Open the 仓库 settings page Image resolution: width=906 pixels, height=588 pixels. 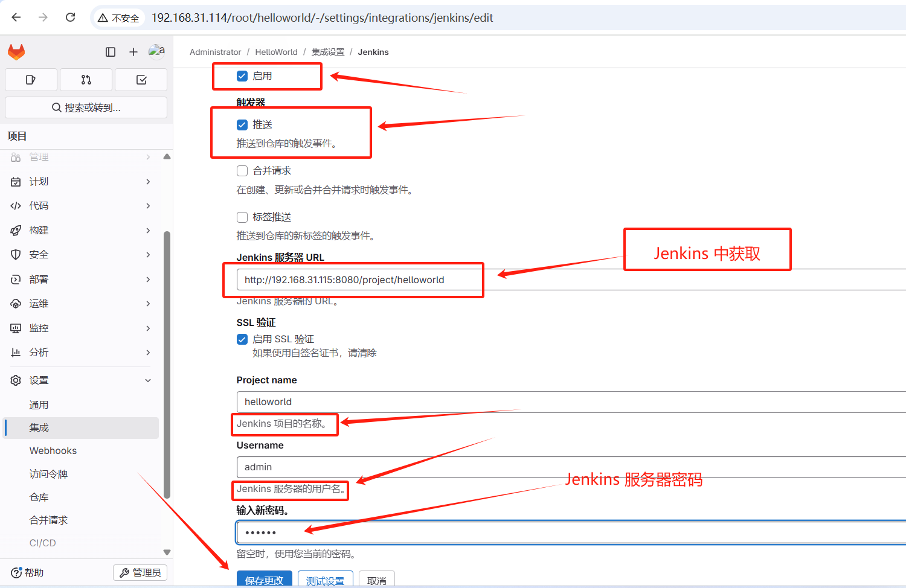[81, 497]
